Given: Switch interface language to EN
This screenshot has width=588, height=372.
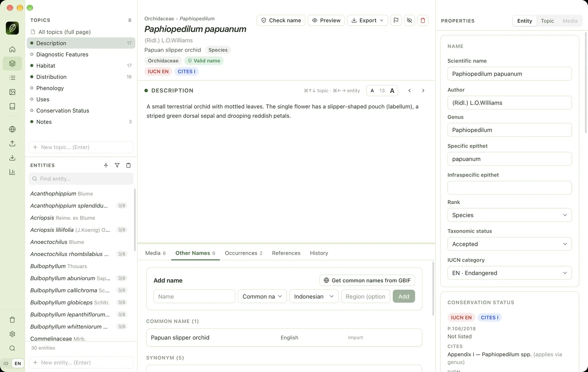Looking at the screenshot, I should [18, 364].
